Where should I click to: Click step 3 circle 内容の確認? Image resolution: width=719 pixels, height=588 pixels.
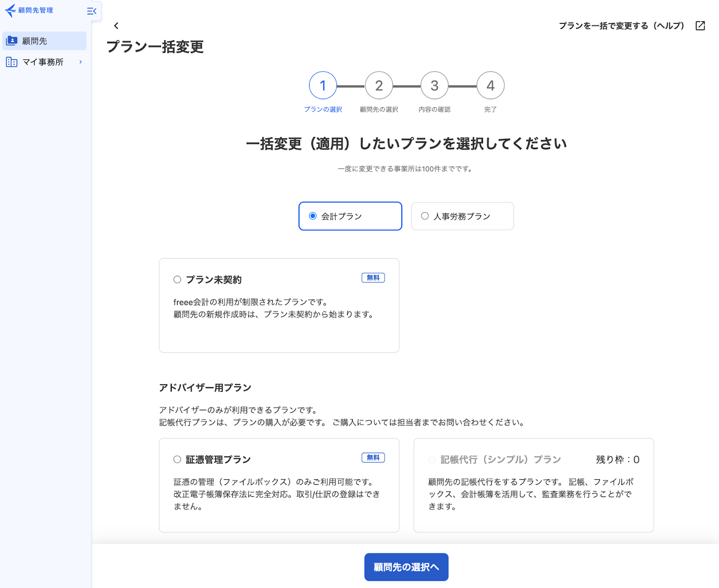coord(435,85)
